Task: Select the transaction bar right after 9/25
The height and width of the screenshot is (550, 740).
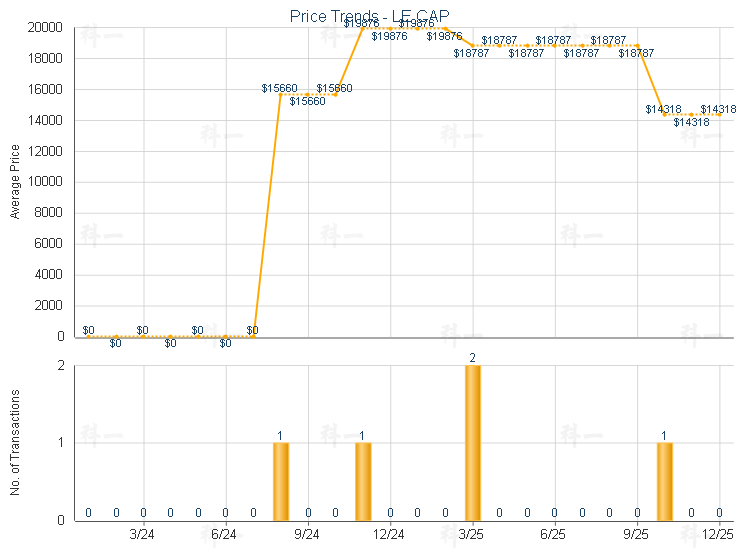Action: point(664,480)
